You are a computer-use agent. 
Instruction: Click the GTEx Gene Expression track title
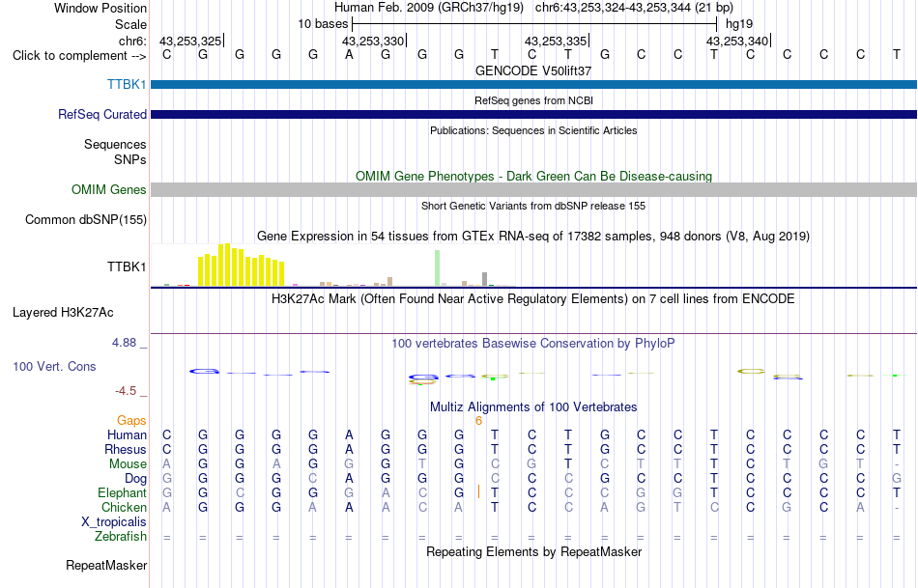[533, 236]
